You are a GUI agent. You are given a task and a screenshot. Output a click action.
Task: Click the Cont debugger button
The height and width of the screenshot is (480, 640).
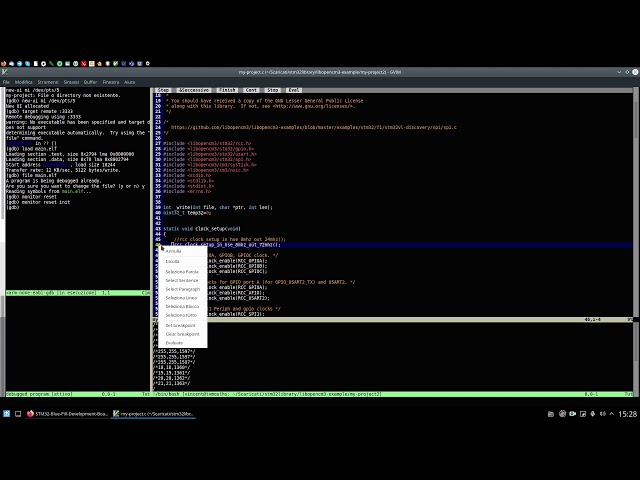(251, 90)
